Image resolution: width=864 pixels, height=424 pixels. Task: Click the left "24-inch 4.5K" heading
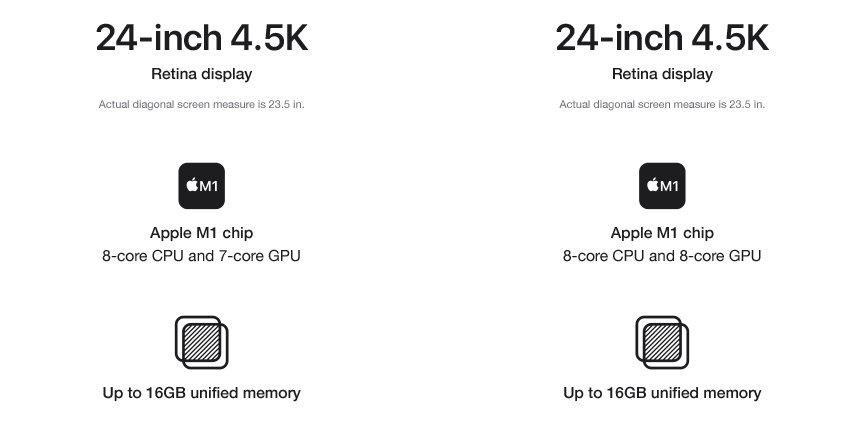(x=202, y=39)
